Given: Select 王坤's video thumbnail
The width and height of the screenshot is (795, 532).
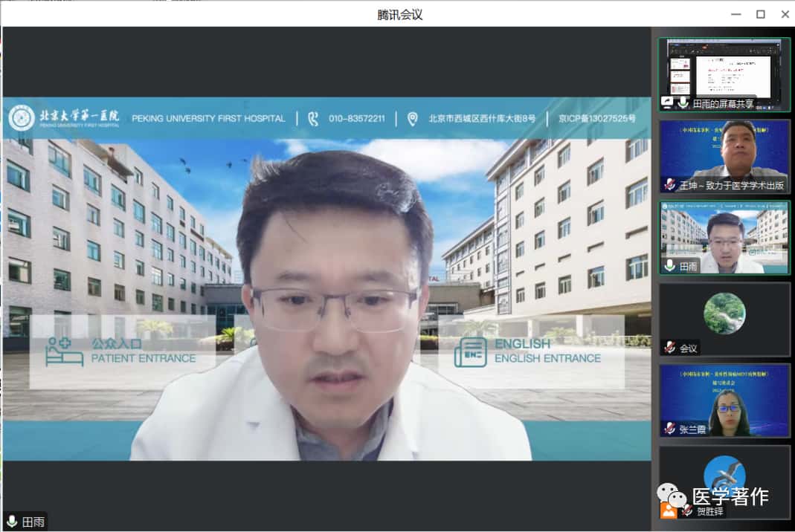Looking at the screenshot, I should click(724, 156).
